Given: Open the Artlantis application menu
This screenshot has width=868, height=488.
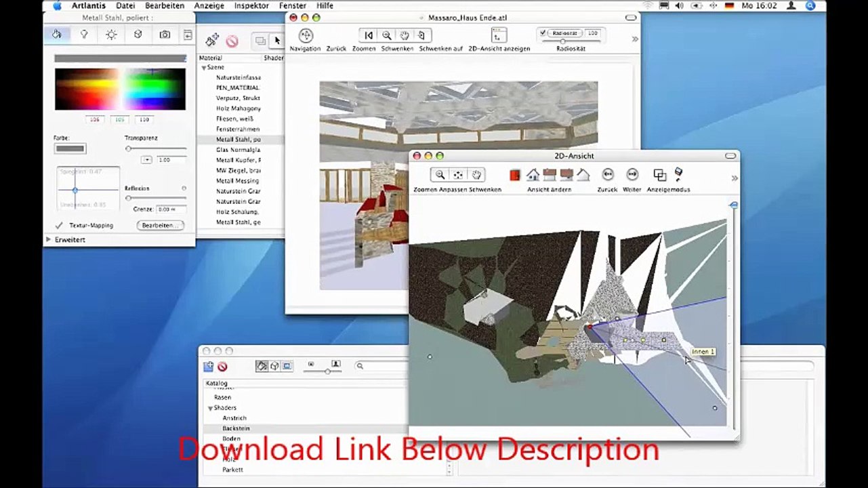Looking at the screenshot, I should point(89,5).
